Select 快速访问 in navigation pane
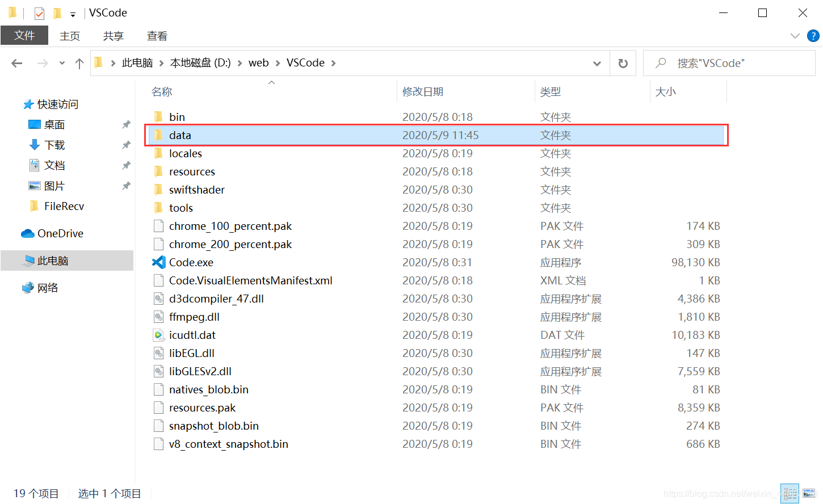823x504 pixels. [x=58, y=104]
